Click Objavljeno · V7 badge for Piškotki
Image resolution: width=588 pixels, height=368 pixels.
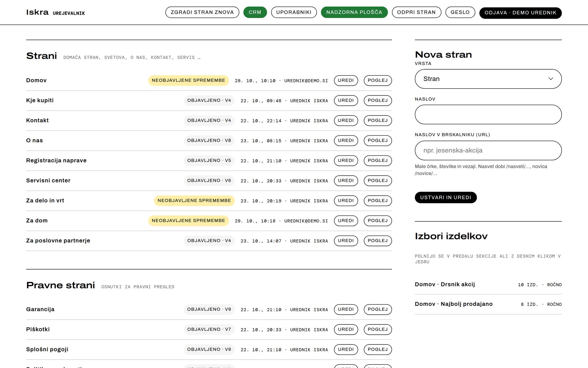[209, 329]
